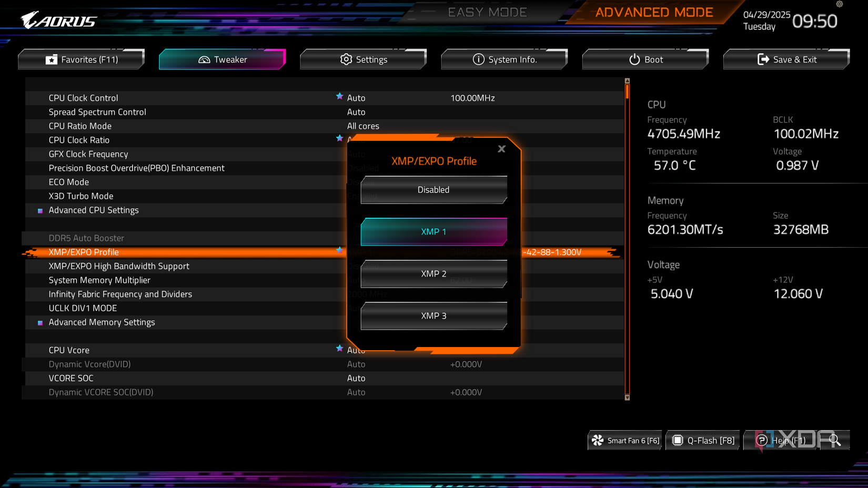Click the search magnifier icon
The image size is (868, 488).
[x=833, y=440]
